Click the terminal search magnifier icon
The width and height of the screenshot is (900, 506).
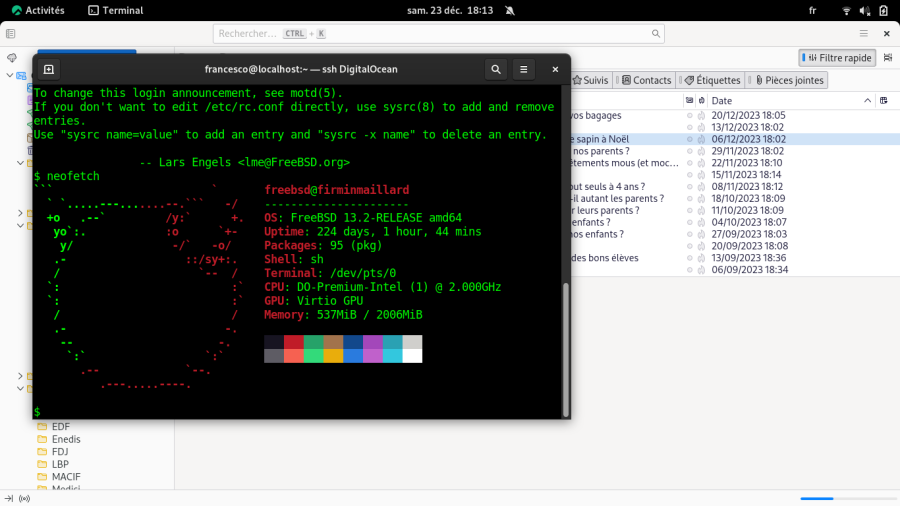pyautogui.click(x=495, y=70)
